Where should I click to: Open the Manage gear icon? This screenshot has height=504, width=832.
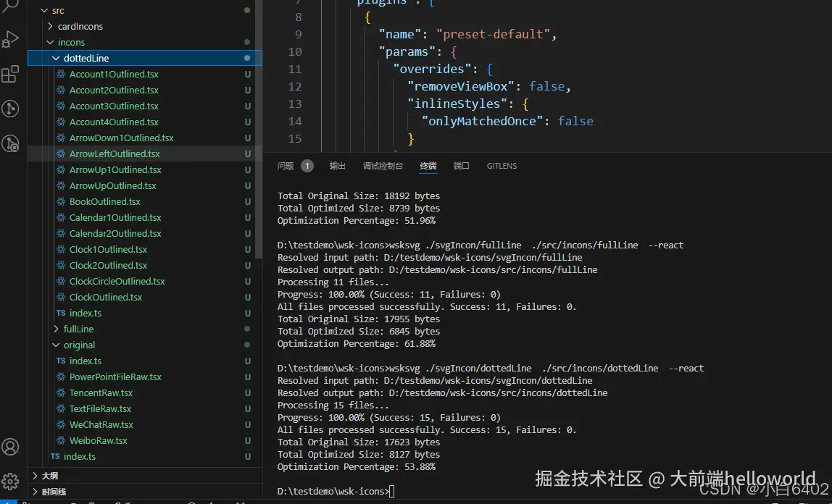10,482
